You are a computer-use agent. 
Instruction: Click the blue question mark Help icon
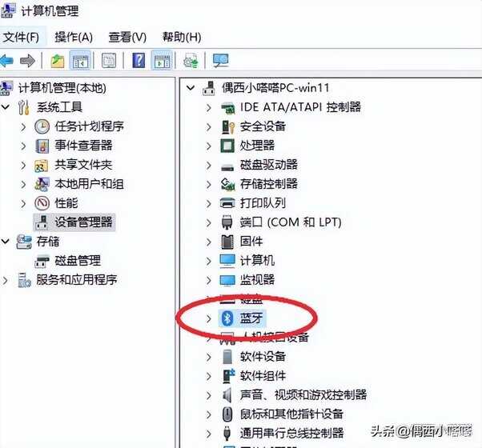pyautogui.click(x=139, y=60)
